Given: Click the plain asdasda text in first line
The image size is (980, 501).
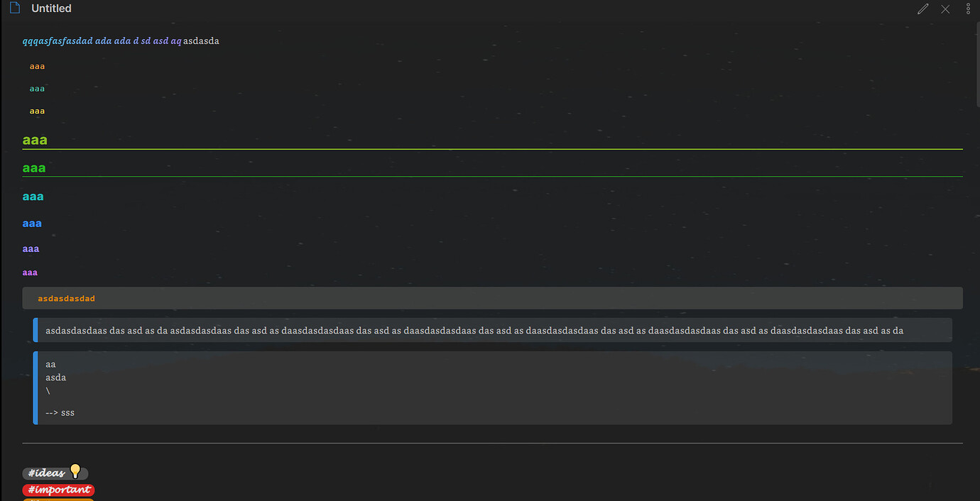Looking at the screenshot, I should click(201, 41).
